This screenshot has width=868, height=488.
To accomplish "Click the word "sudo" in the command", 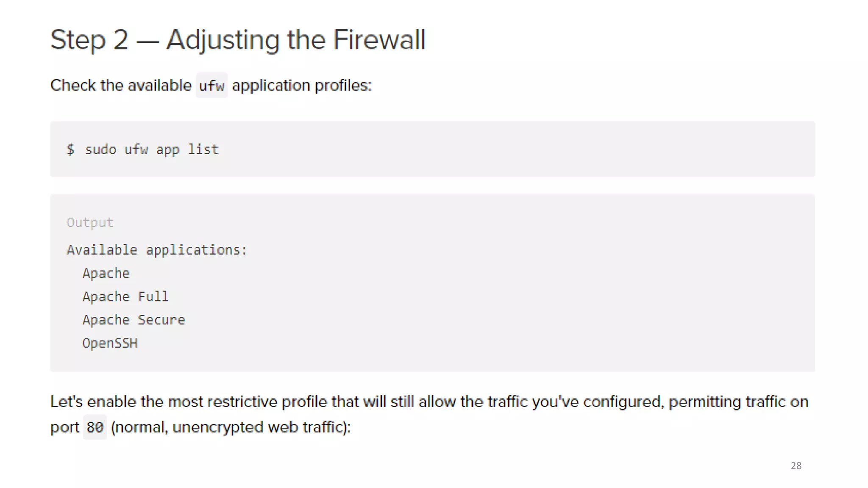I will [100, 150].
